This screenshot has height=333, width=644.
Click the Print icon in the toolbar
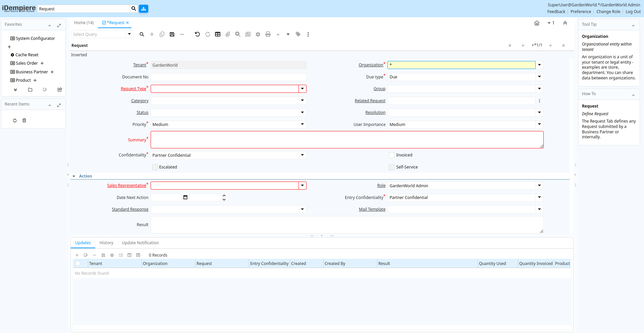click(268, 34)
